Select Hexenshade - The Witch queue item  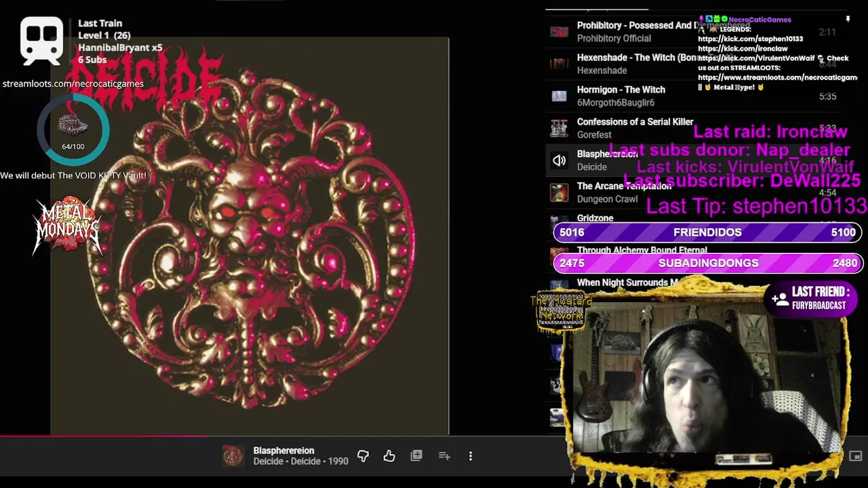pos(692,64)
